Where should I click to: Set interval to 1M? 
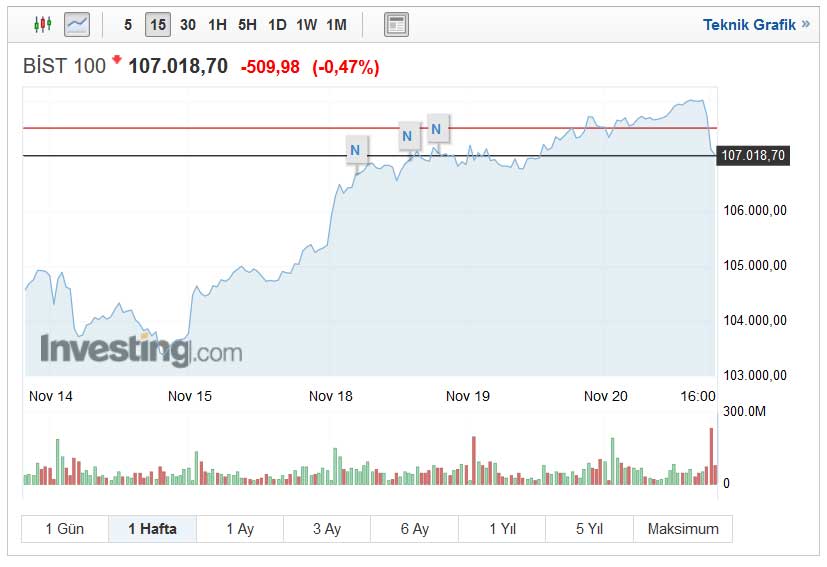point(336,25)
